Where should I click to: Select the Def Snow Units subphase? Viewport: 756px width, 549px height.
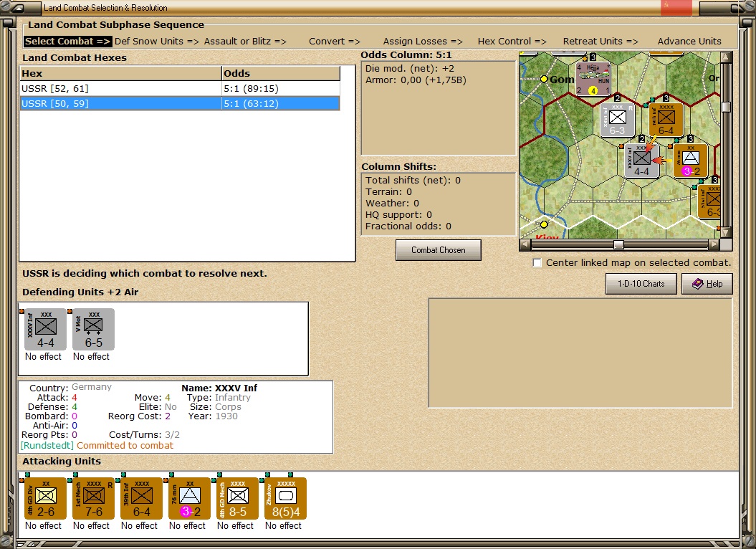click(157, 42)
